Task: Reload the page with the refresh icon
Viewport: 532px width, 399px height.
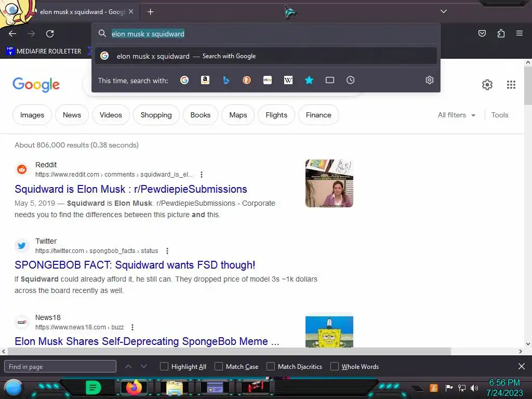Action: pos(50,34)
